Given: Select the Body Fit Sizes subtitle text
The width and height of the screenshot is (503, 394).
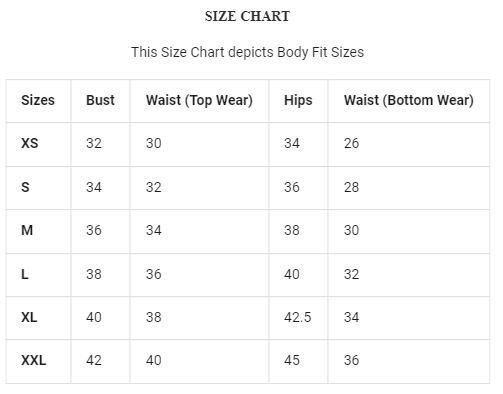Looking at the screenshot, I should tap(247, 52).
